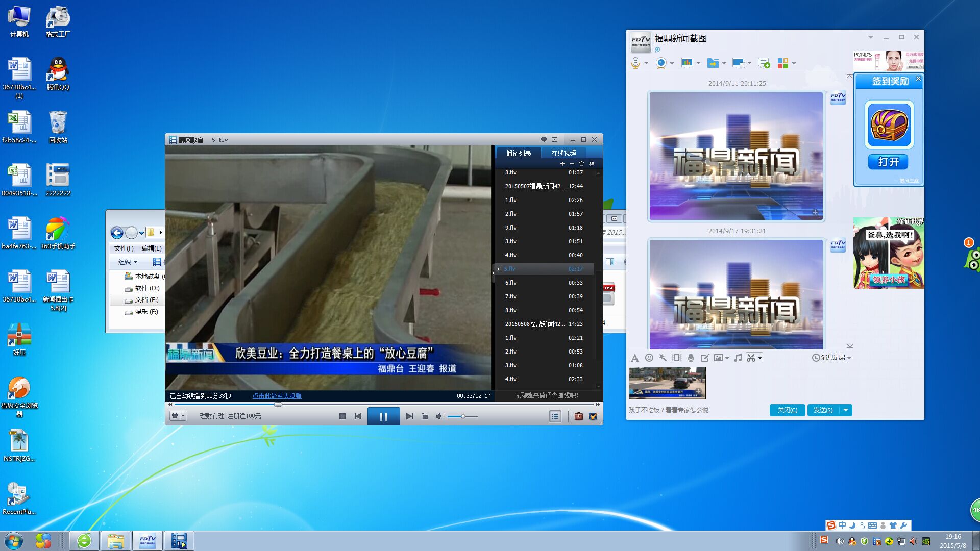The height and width of the screenshot is (551, 980).
Task: Open 文件(F) menu in Explorer window
Action: point(124,248)
